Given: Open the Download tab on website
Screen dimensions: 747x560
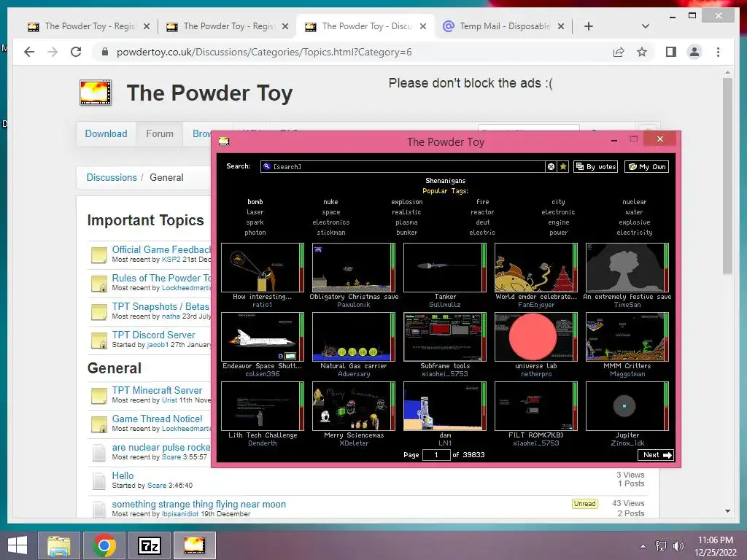Looking at the screenshot, I should click(x=106, y=134).
